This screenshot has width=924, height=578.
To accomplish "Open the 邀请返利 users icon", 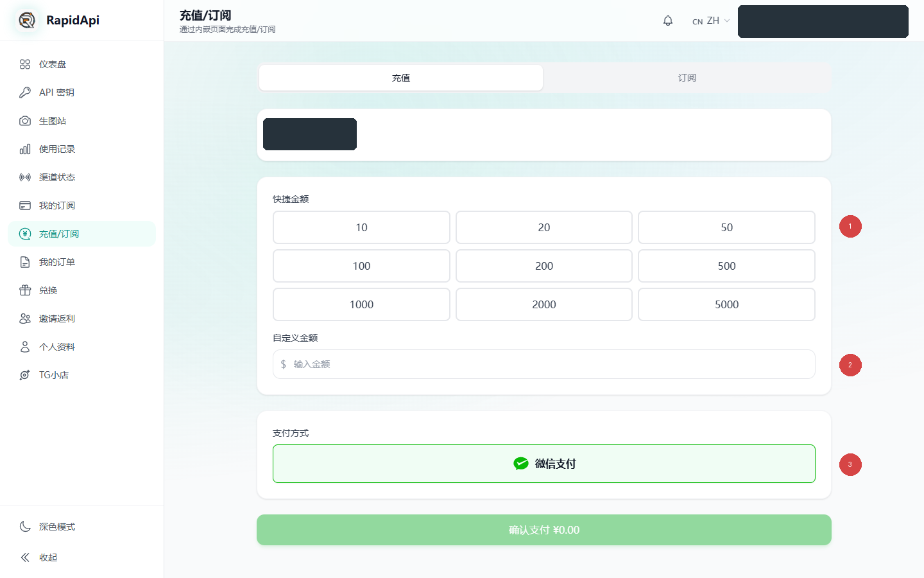I will [25, 319].
